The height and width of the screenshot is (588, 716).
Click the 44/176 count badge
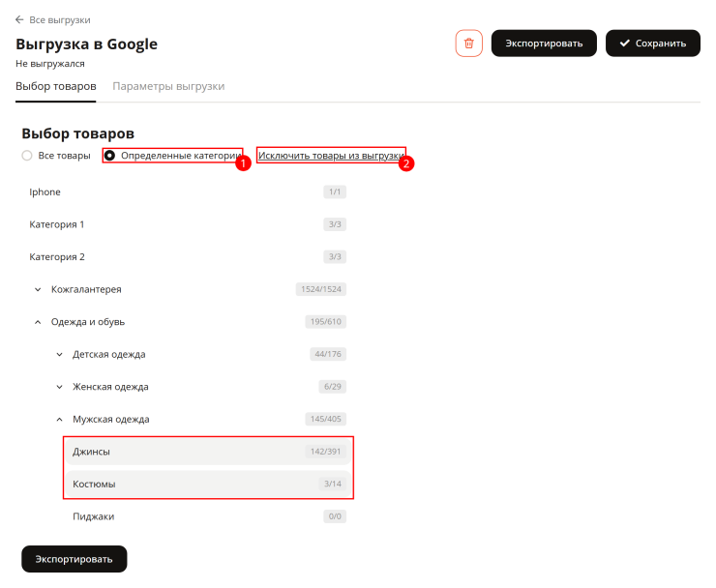(x=328, y=354)
